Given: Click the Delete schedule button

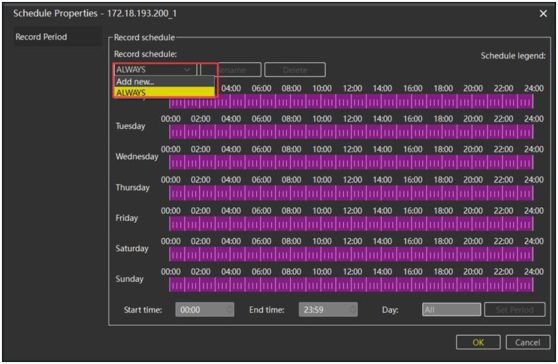Looking at the screenshot, I should (295, 70).
